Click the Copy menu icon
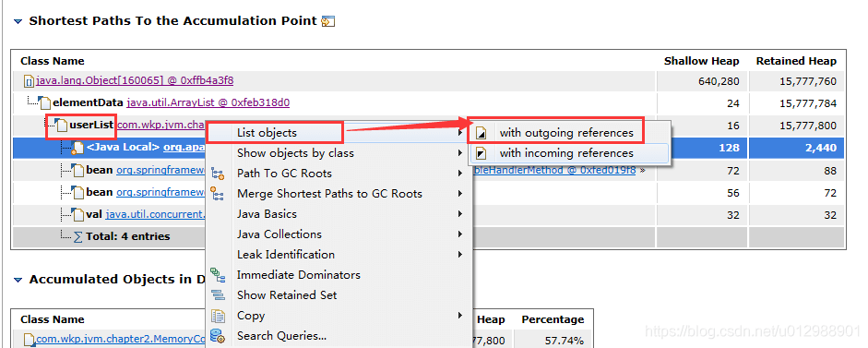 218,316
